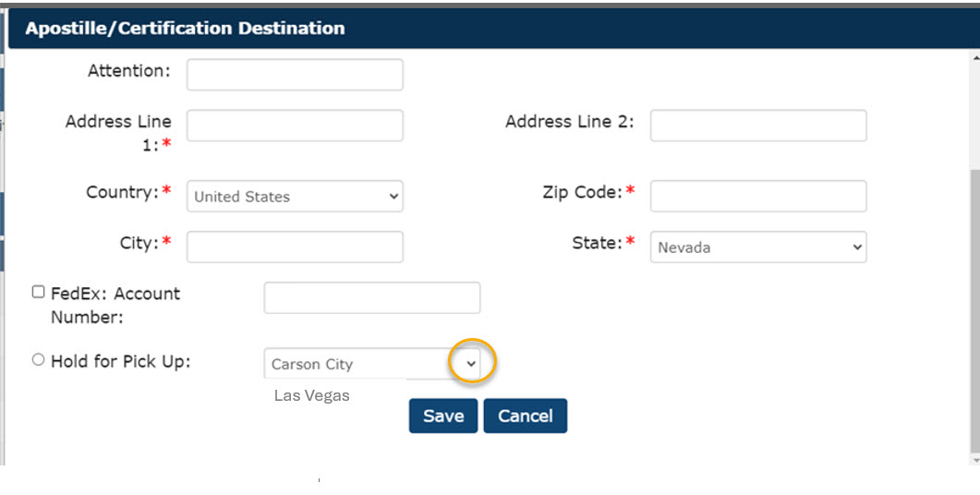Image resolution: width=980 pixels, height=495 pixels.
Task: Focus the Address Line 1 input
Action: pos(295,126)
